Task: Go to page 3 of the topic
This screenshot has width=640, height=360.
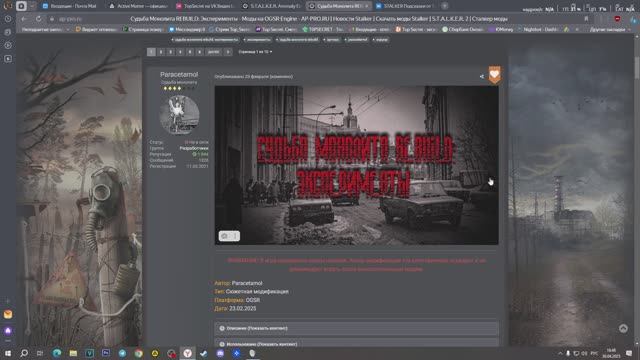Action: 171,52
